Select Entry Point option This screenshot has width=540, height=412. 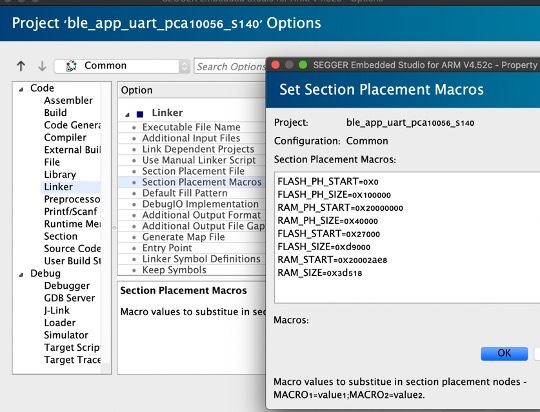pyautogui.click(x=167, y=248)
